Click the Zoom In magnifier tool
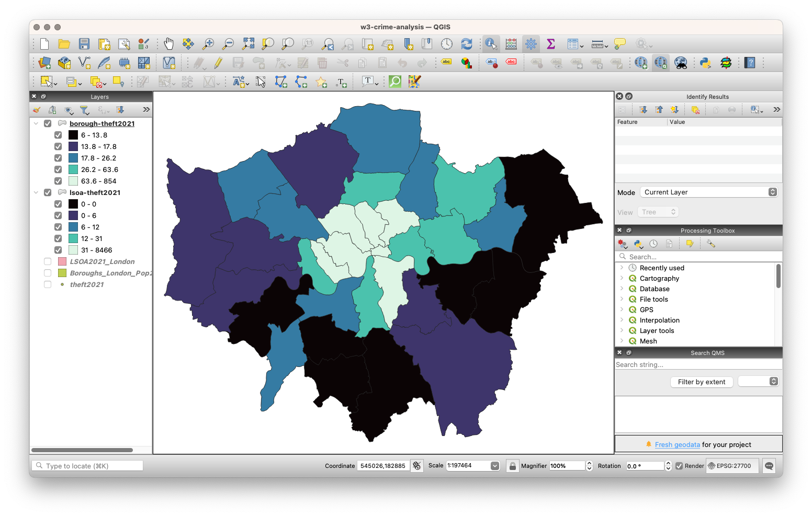This screenshot has width=812, height=516. pos(208,44)
